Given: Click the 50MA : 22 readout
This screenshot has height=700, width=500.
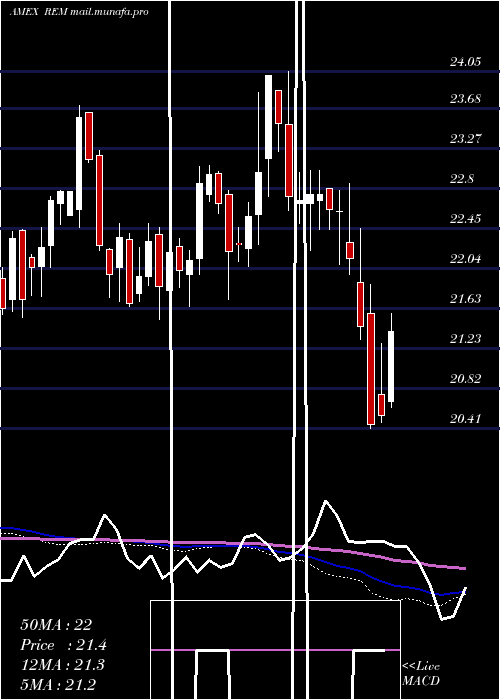Looking at the screenshot, I should pos(56,625).
